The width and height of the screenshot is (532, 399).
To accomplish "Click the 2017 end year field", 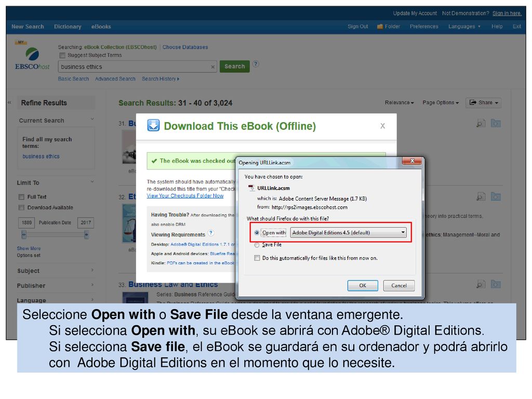I will click(x=86, y=222).
